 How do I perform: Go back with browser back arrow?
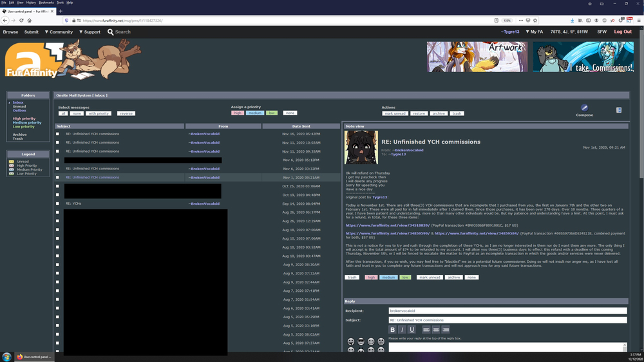tap(5, 20)
